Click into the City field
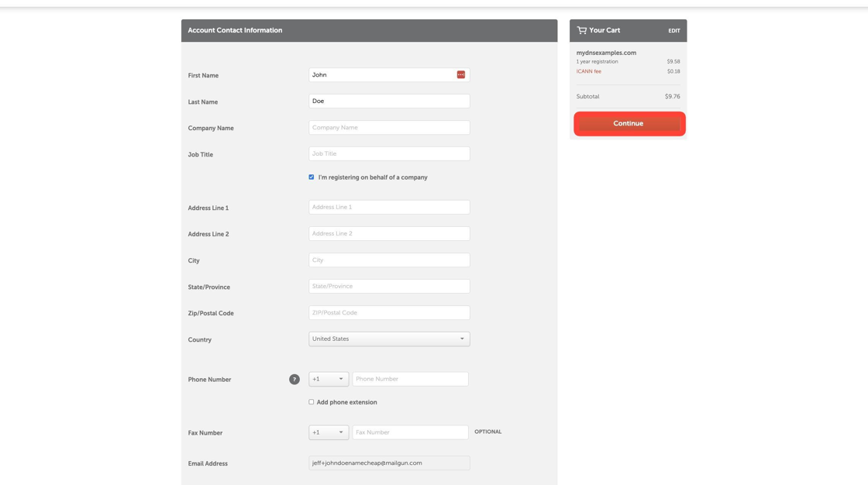 coord(389,260)
